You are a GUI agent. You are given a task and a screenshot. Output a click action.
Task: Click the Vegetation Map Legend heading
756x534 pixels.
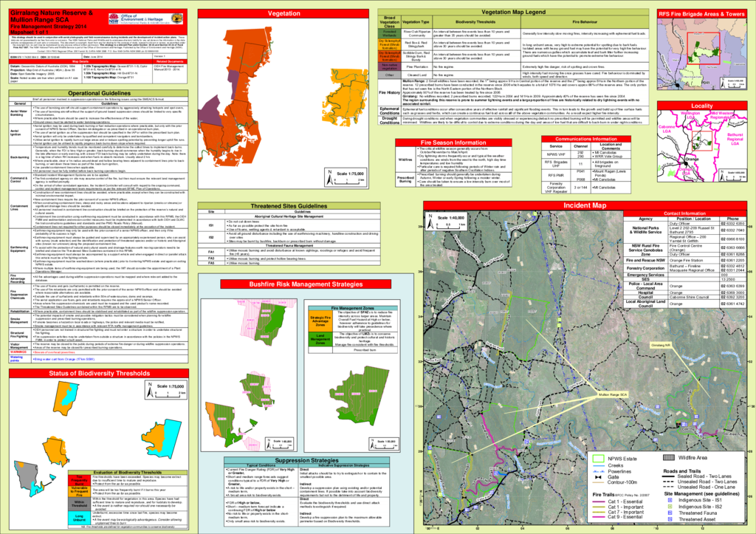[514, 12]
